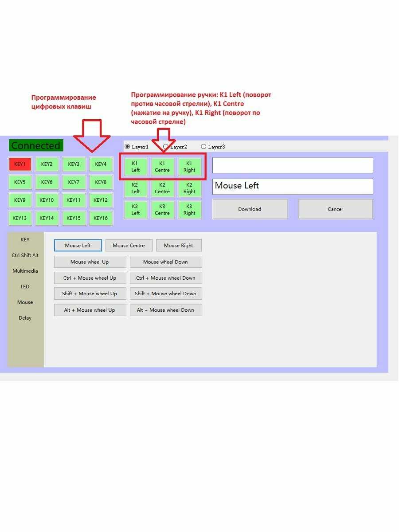
Task: Switch to the Ctrl Shift Alt category
Action: coord(25,255)
